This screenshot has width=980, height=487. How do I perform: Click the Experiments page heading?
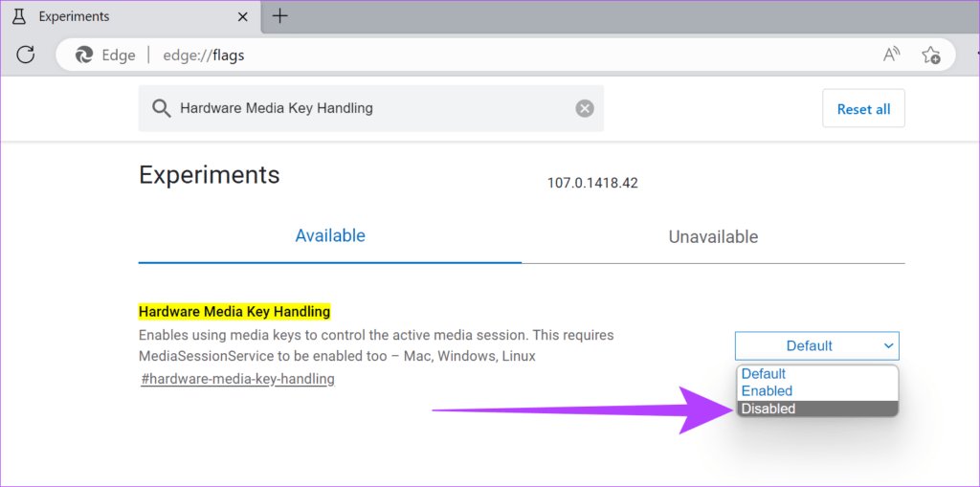point(210,175)
